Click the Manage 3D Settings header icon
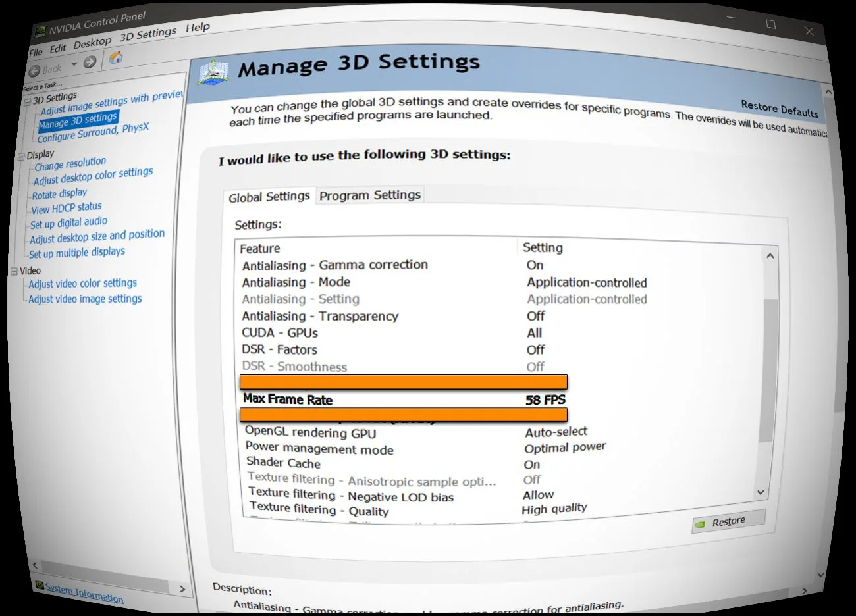Screen dimensions: 856x616 pos(214,72)
